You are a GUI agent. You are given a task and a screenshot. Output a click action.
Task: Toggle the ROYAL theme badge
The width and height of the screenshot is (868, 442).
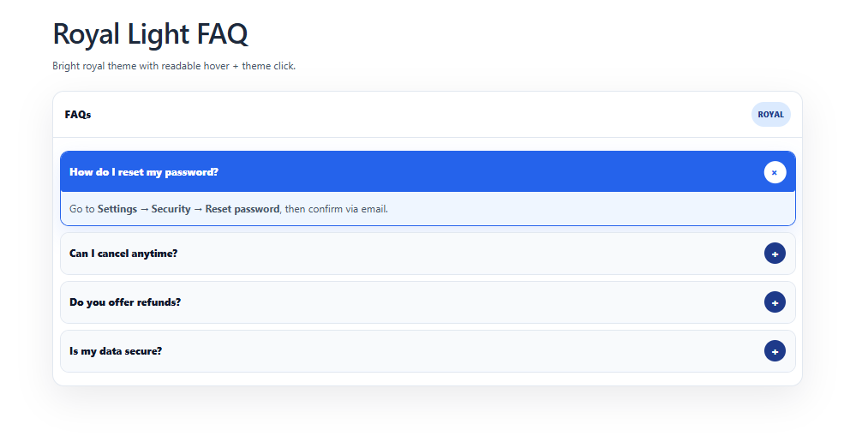pyautogui.click(x=770, y=115)
